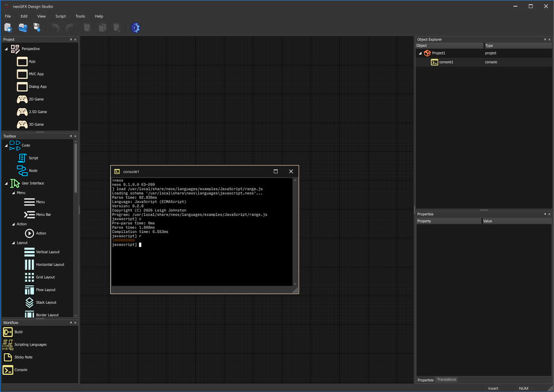This screenshot has height=392, width=554.
Task: Click the Object column header
Action: click(450, 46)
